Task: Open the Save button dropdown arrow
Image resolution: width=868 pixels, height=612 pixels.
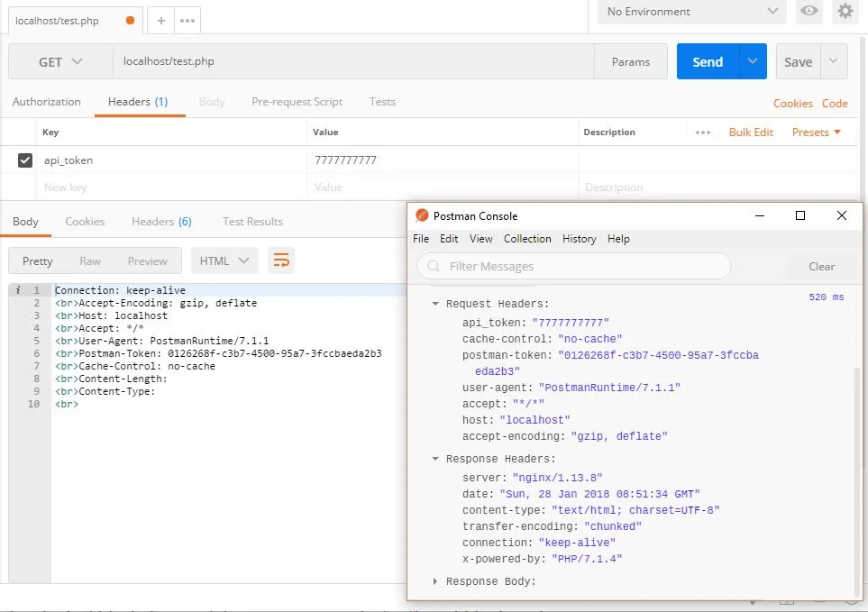Action: coord(833,61)
